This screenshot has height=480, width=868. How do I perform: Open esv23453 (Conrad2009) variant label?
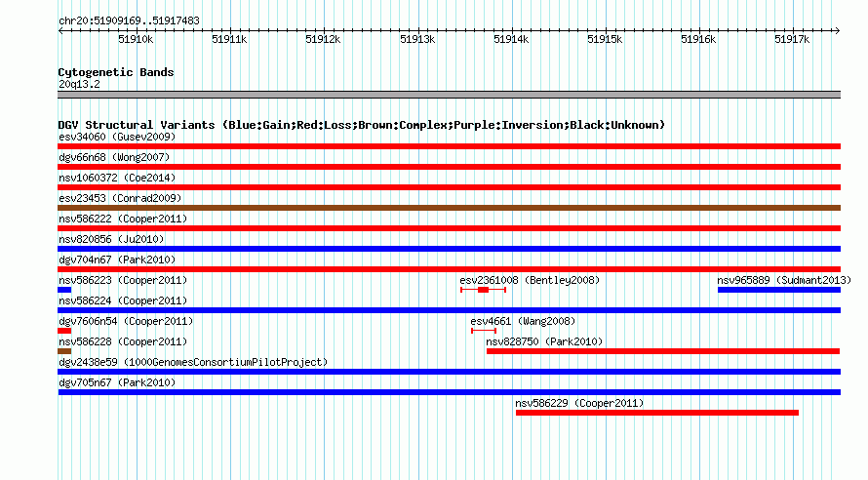coord(120,198)
